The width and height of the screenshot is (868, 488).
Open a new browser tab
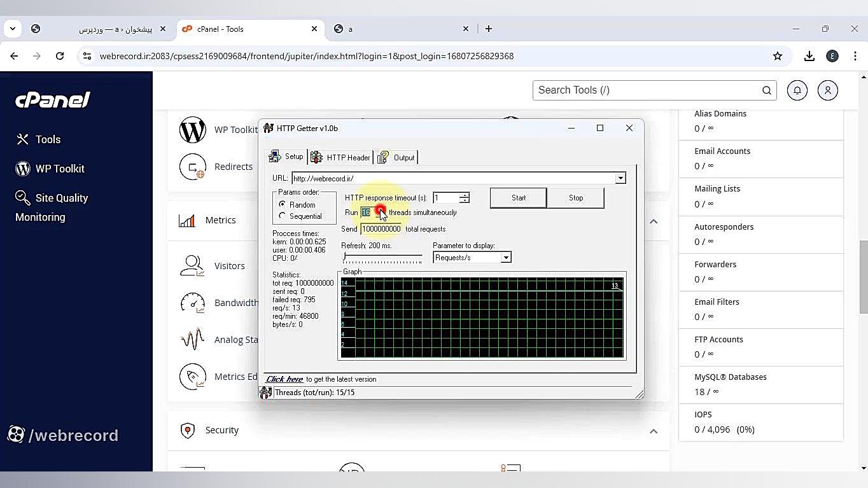click(488, 29)
